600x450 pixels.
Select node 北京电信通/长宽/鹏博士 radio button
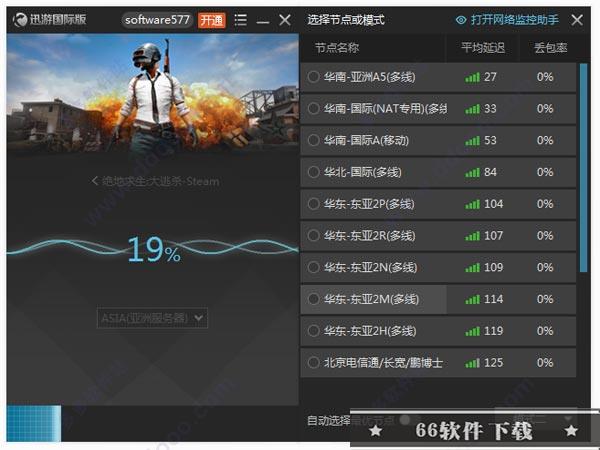pos(313,363)
